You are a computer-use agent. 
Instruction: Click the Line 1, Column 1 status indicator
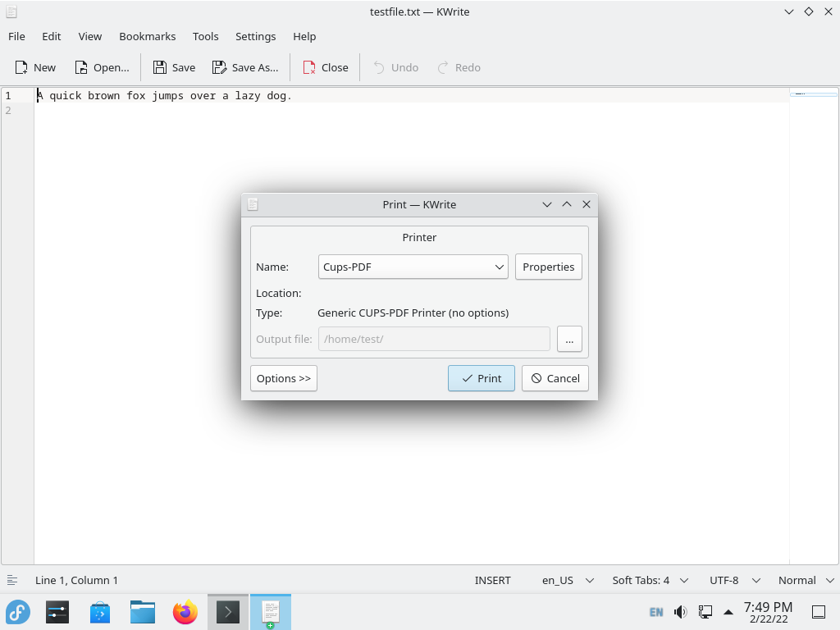pyautogui.click(x=76, y=580)
